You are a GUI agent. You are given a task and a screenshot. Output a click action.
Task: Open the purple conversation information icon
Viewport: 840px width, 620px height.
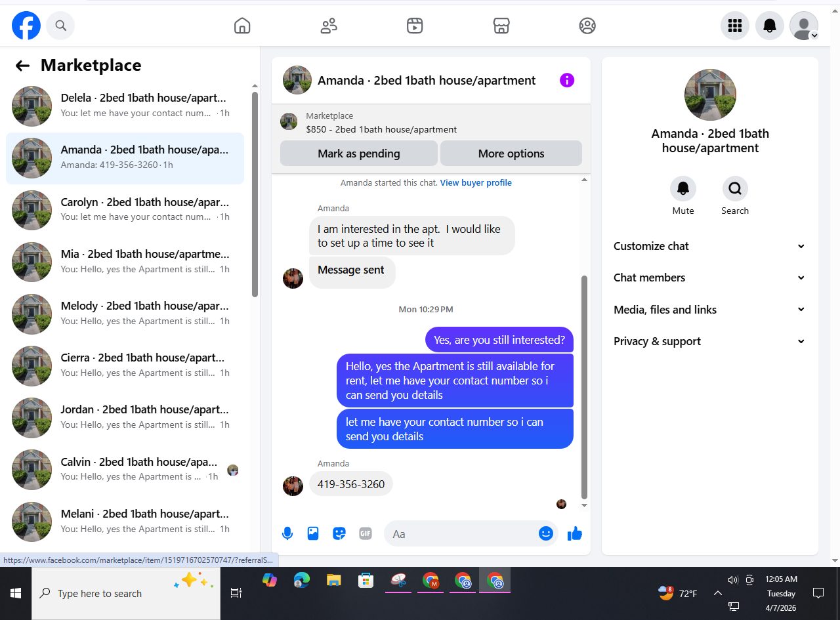coord(567,80)
